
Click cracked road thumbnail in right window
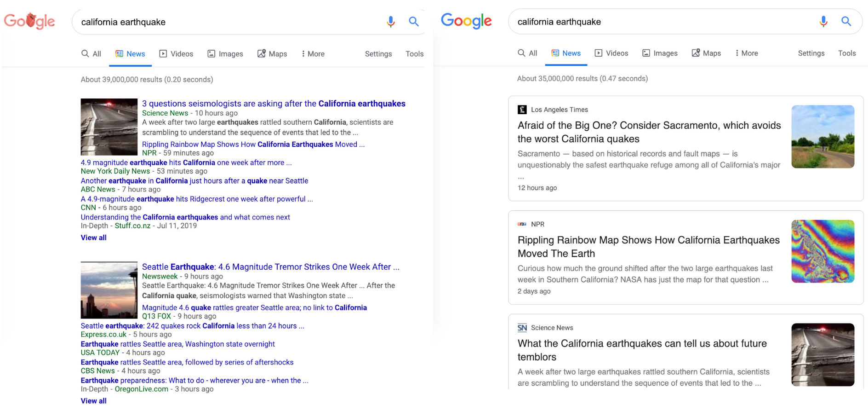(823, 355)
